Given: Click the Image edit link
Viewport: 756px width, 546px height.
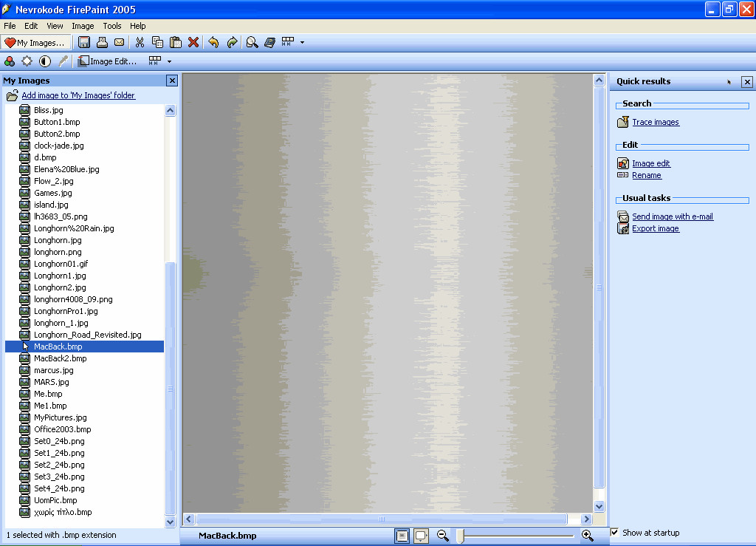Looking at the screenshot, I should 651,163.
